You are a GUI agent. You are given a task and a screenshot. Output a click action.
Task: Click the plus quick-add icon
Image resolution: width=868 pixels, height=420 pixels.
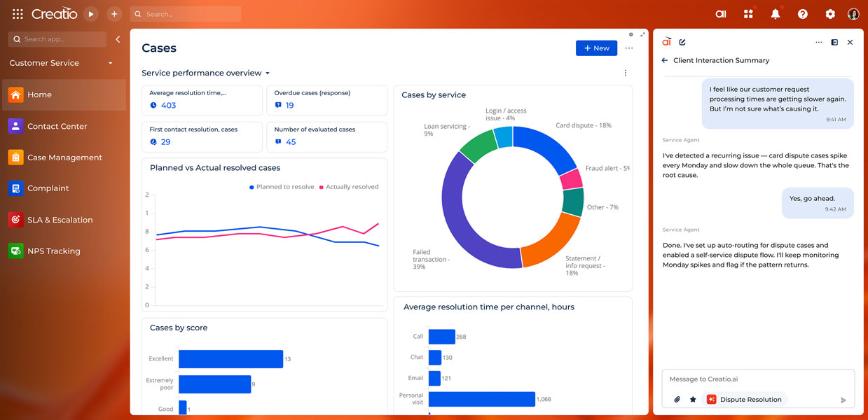(x=114, y=14)
